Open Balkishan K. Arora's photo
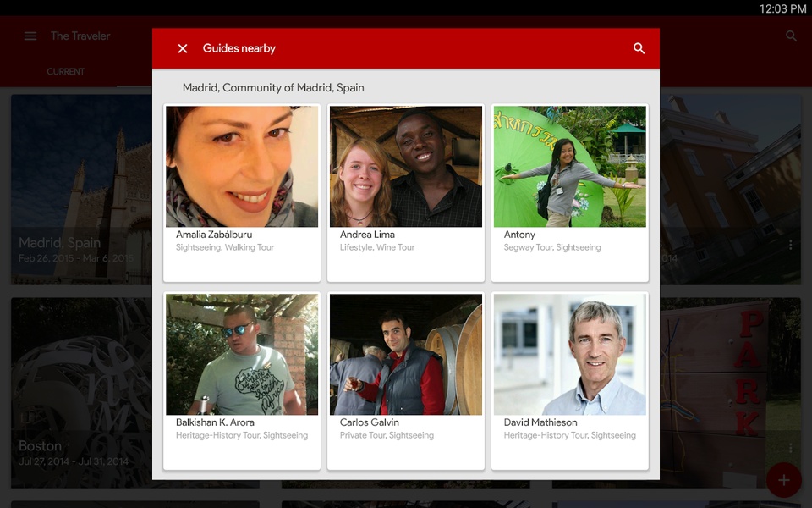Image resolution: width=812 pixels, height=508 pixels. [242, 355]
